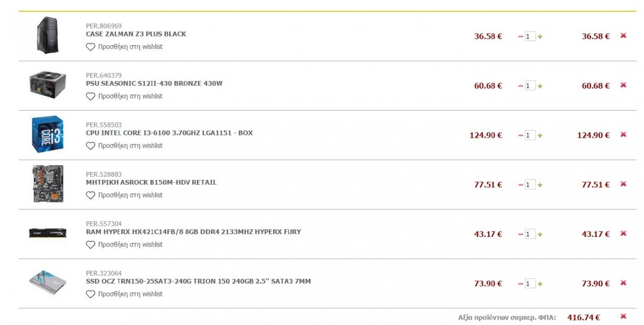Increase quantity of RAM HYPERX FURY 8GB

coord(540,234)
